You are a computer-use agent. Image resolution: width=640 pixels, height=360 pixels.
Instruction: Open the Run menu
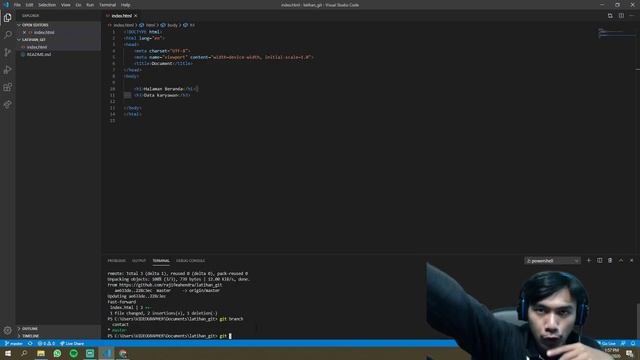90,5
